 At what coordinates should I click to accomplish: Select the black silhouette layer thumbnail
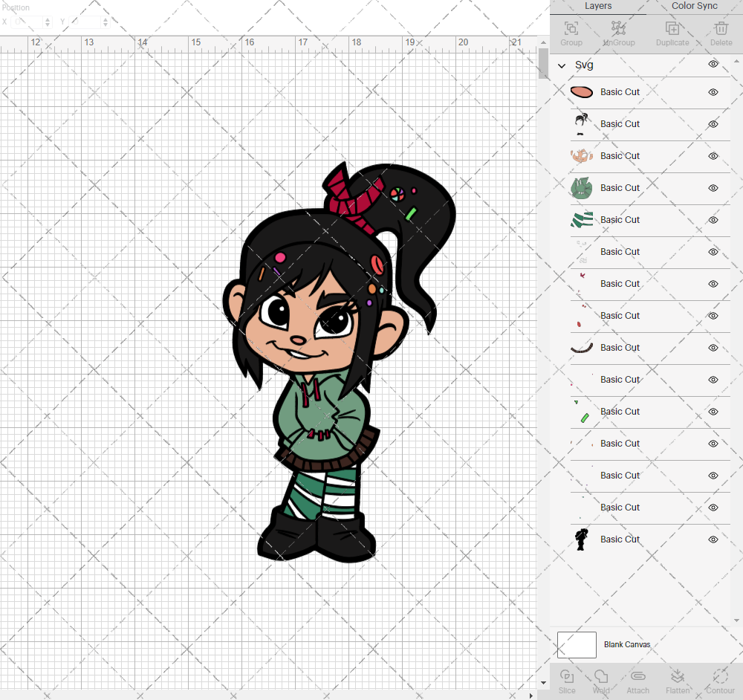582,539
